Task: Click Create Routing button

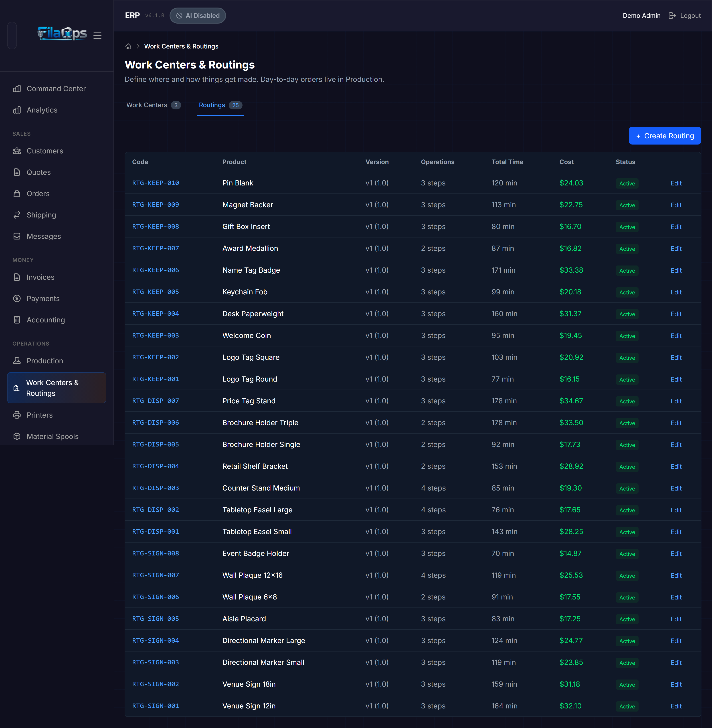Action: tap(665, 136)
